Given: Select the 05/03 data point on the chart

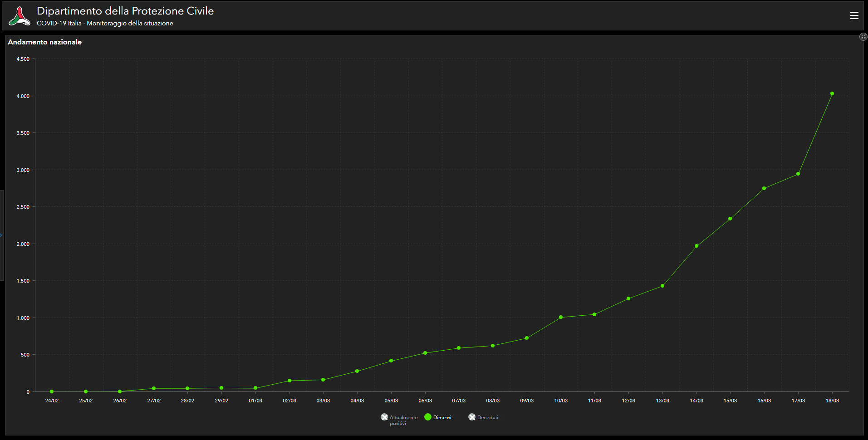Looking at the screenshot, I should pos(391,361).
